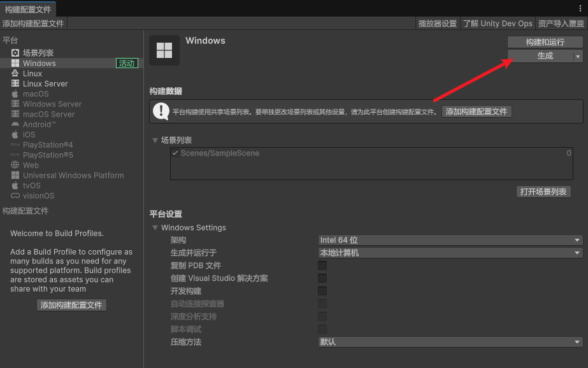Enable the 复制 PDB 文件 checkbox

[322, 265]
